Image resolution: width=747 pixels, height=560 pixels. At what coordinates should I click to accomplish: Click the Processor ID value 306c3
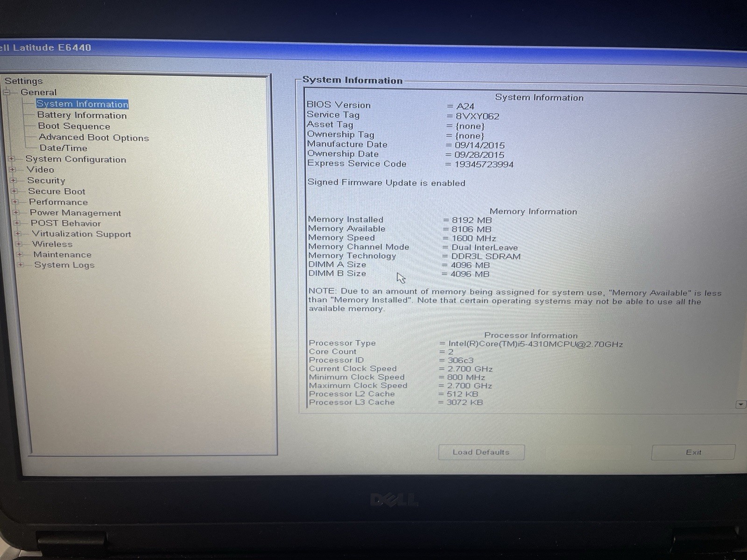click(460, 360)
